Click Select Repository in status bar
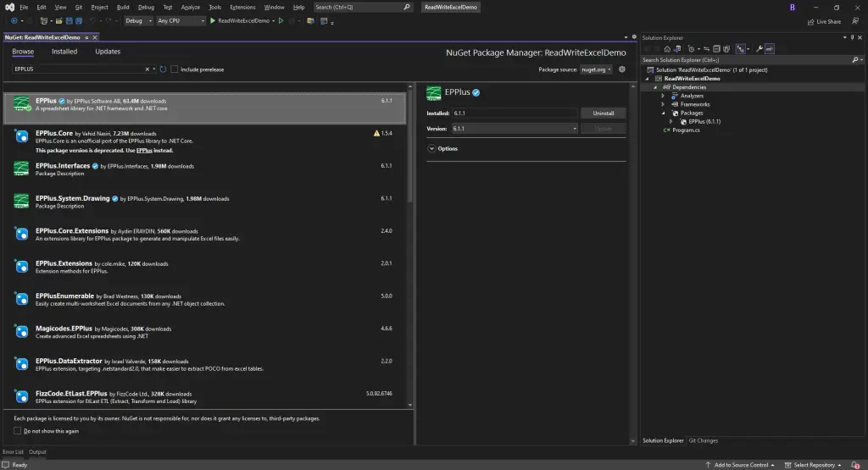 [x=813, y=465]
